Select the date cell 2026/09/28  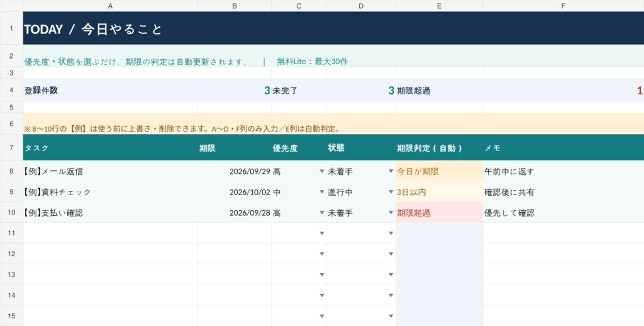click(x=235, y=213)
